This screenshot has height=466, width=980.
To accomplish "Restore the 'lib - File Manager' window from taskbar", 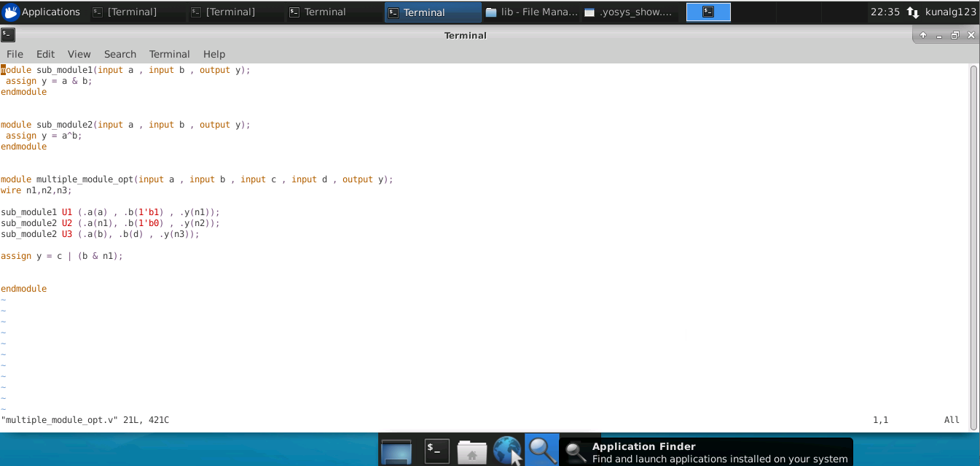I will tap(531, 12).
